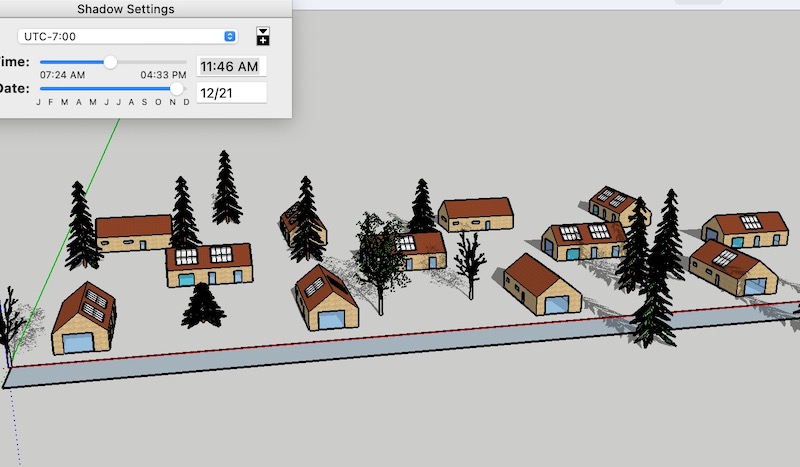Click the 12/21 date field
This screenshot has height=467, width=800.
click(x=231, y=93)
